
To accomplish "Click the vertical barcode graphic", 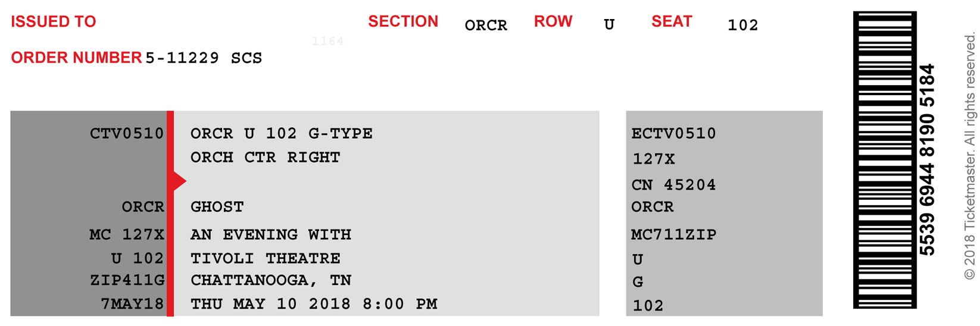I will coord(884,159).
